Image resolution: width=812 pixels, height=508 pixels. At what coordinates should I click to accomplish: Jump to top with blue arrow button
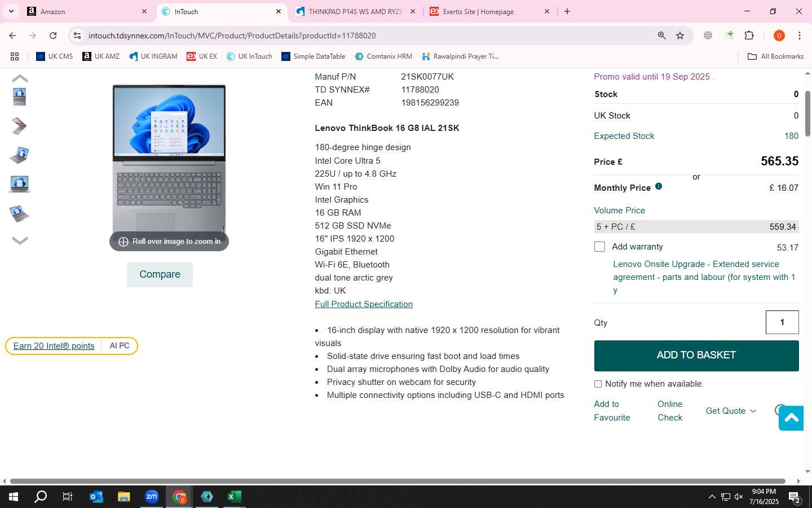[791, 418]
